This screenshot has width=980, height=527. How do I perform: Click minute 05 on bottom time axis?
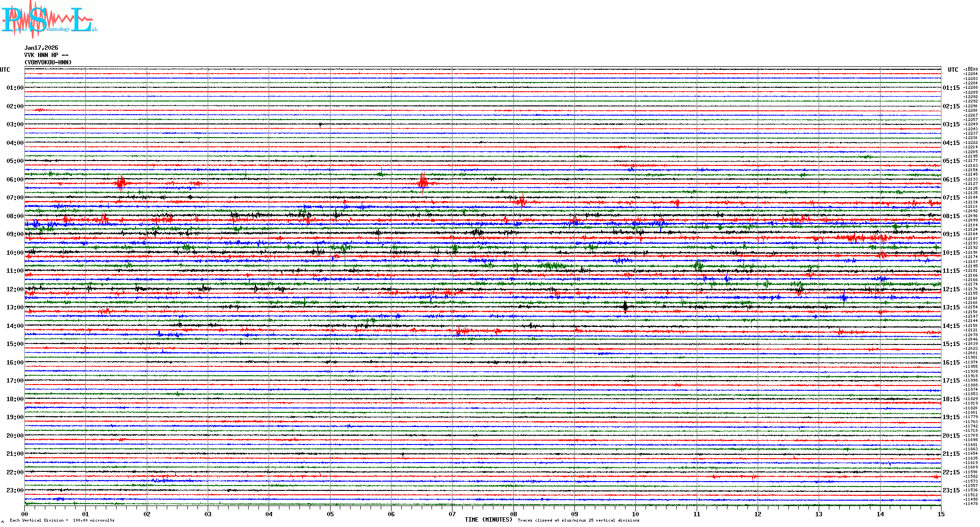coord(330,514)
